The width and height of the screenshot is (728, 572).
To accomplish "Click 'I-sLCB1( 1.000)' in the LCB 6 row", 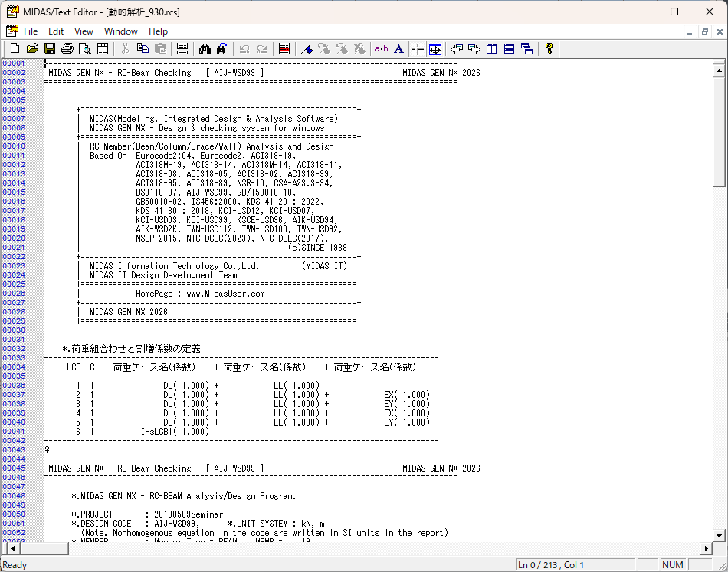I will click(x=175, y=431).
